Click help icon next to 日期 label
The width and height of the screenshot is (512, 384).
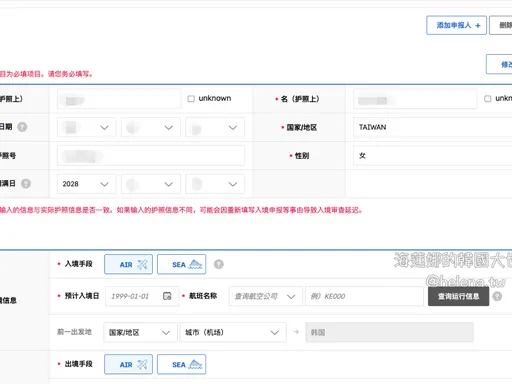pyautogui.click(x=22, y=127)
